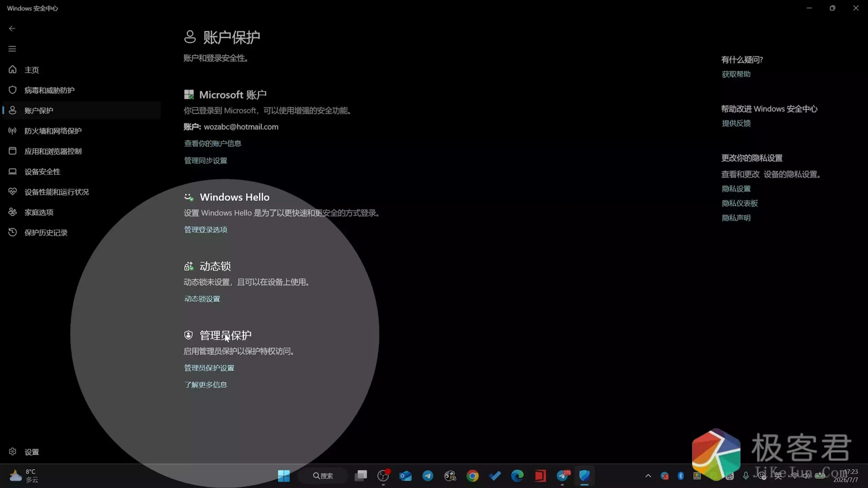Expand the system tray hidden icons chevron
Viewport: 868px width, 488px height.
tap(648, 476)
